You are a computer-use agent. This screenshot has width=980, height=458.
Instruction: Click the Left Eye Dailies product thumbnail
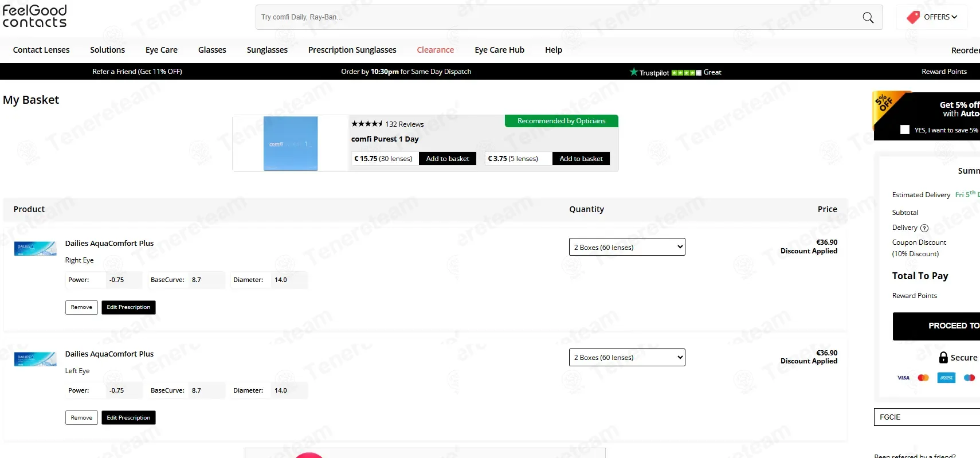35,359
